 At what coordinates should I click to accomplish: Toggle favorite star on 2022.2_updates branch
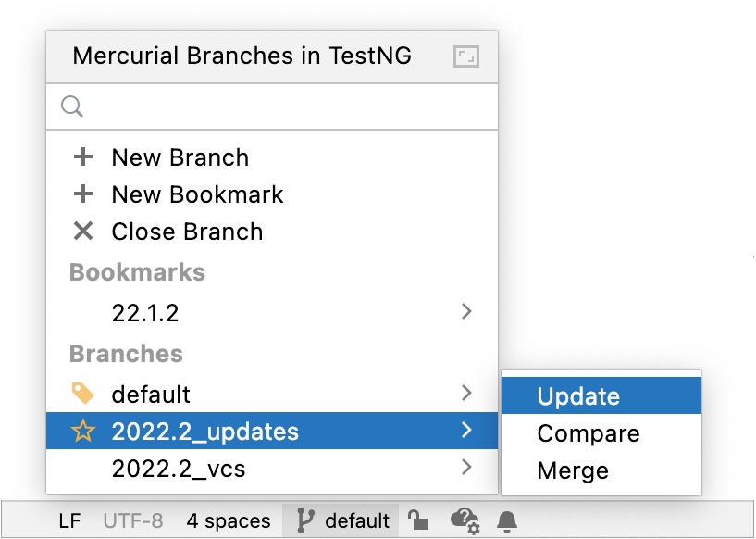coord(83,432)
